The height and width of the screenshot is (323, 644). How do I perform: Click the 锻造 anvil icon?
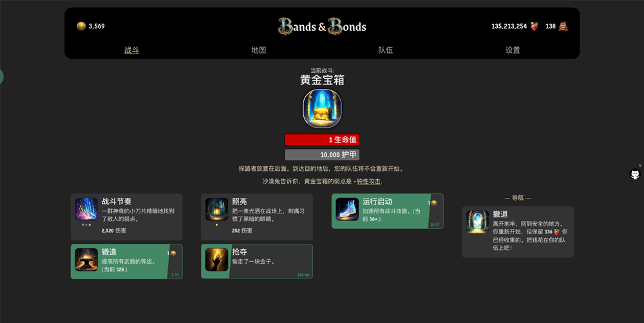[x=86, y=259]
